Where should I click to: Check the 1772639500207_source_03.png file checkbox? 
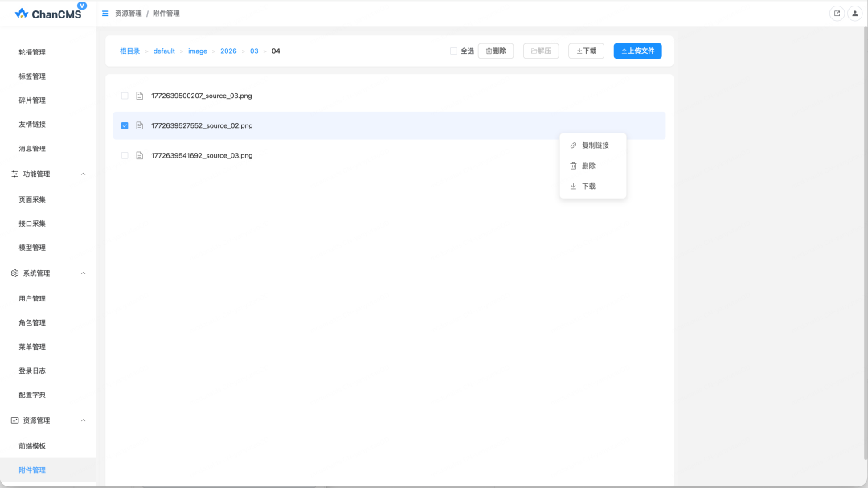click(x=125, y=96)
